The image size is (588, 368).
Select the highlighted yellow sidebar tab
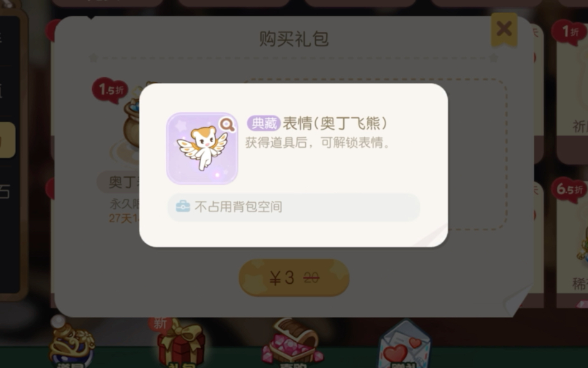coord(7,140)
